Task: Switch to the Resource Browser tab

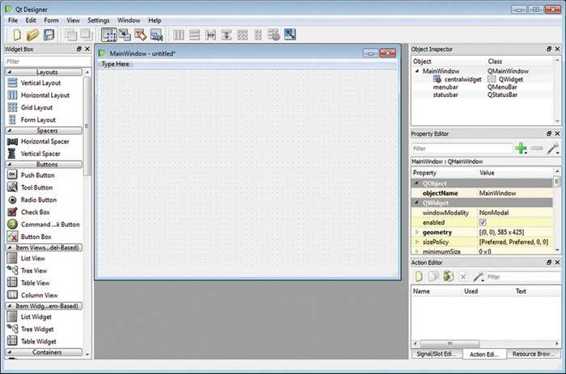Action: [533, 354]
